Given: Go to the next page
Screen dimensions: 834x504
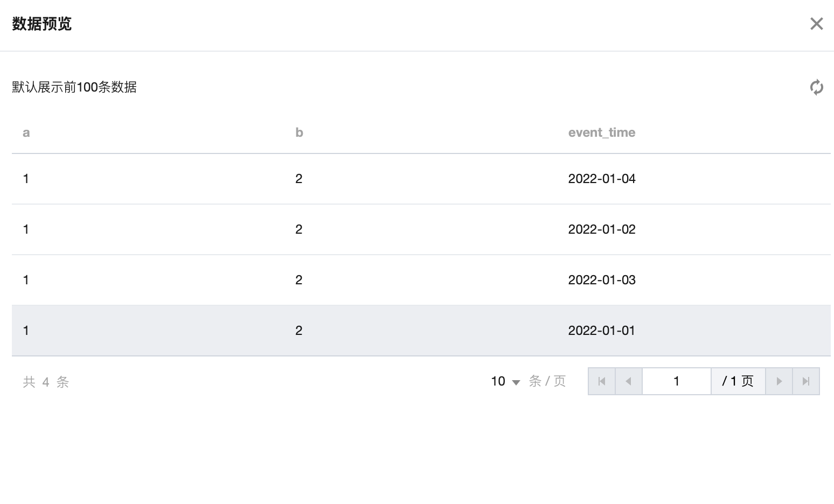Looking at the screenshot, I should 779,381.
